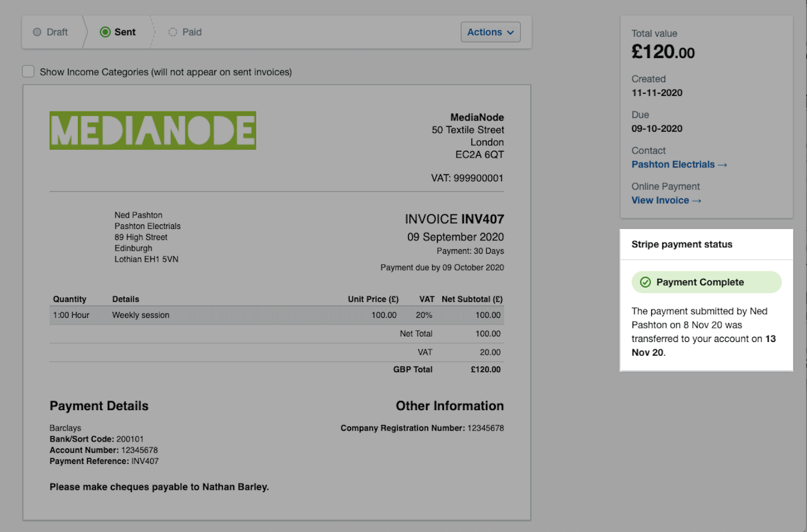
Task: Click the Payment Complete status badge
Action: click(x=707, y=282)
